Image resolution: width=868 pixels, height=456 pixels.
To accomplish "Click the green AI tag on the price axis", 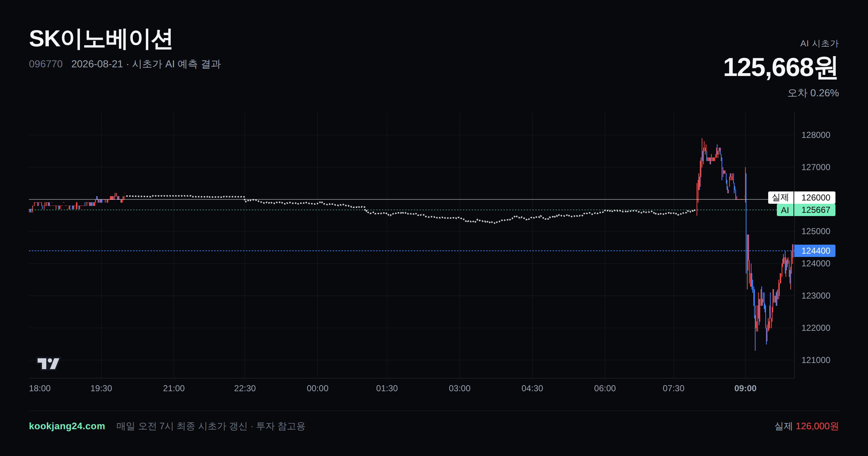I will pyautogui.click(x=785, y=210).
